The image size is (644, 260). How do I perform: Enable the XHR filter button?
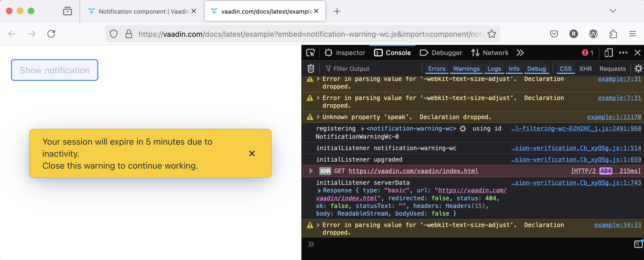coord(585,69)
